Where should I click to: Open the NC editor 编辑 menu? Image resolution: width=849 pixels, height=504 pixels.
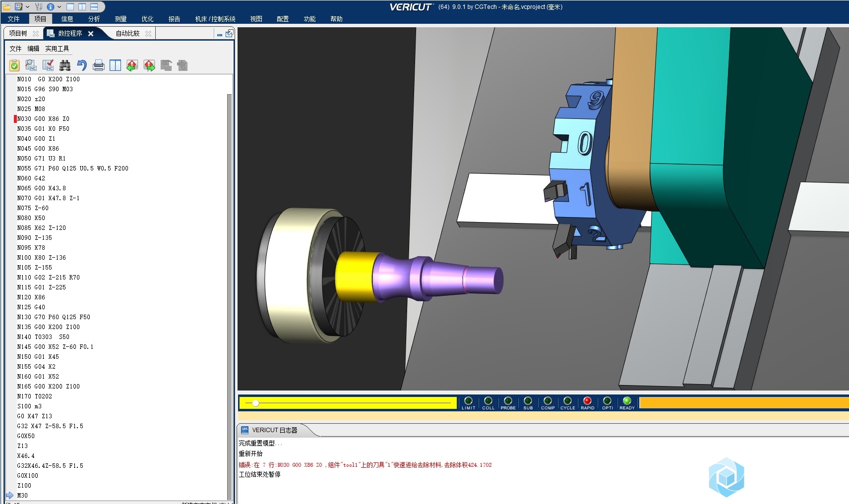click(x=33, y=49)
